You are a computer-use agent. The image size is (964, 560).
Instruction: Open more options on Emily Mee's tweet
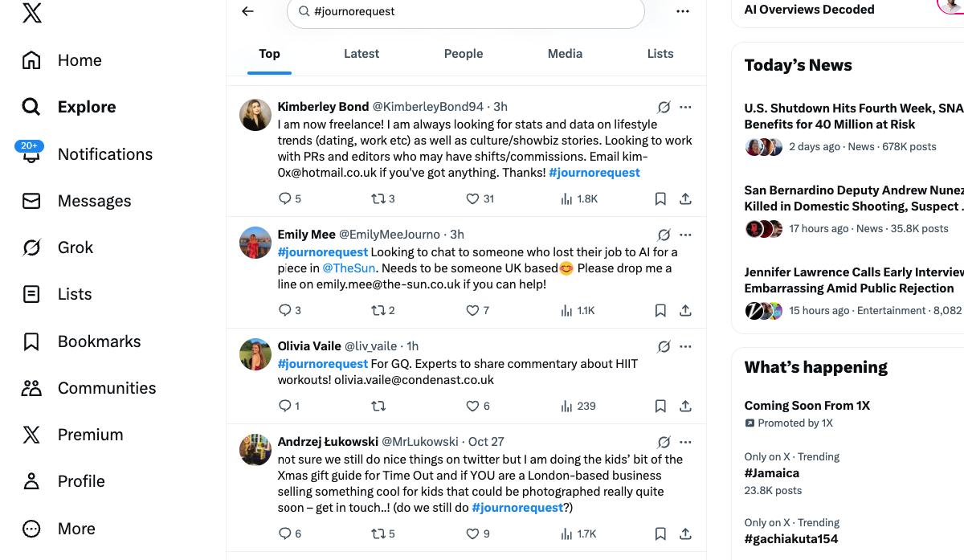coord(685,234)
